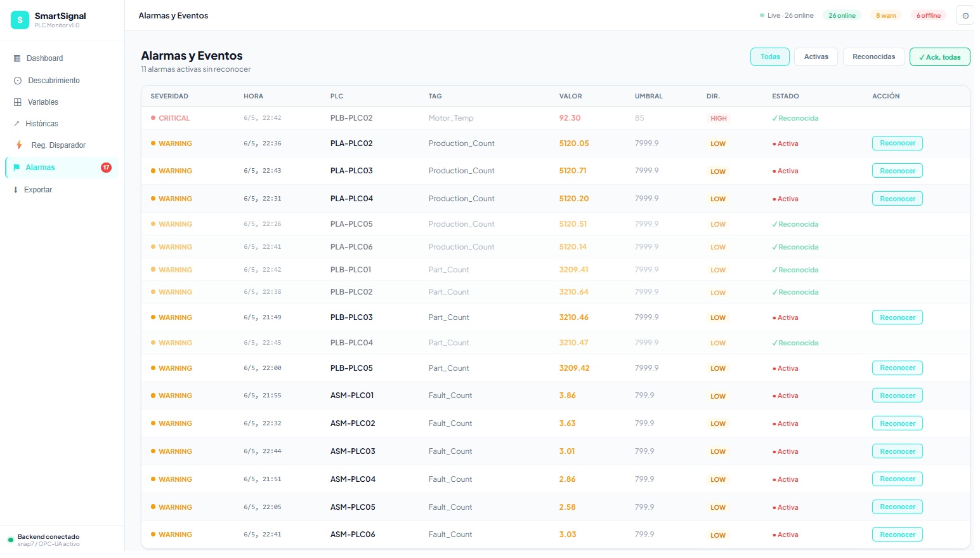Click the 6/5, 21:49 time cell

point(263,317)
